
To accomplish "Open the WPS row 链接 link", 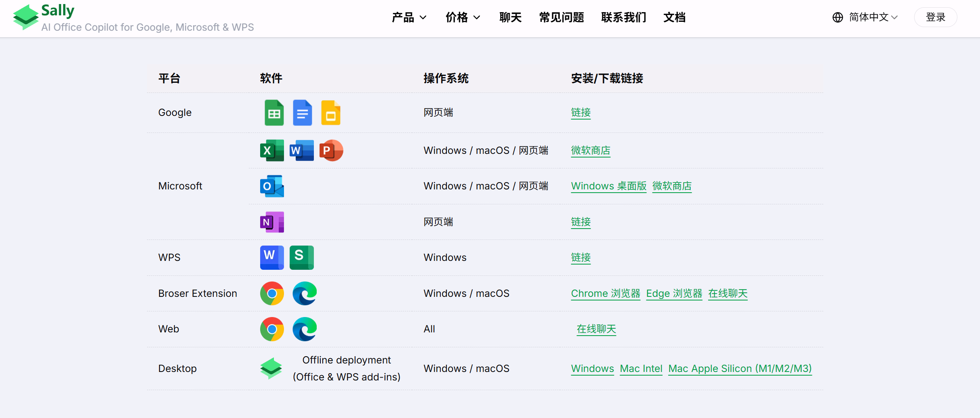I will click(x=581, y=258).
